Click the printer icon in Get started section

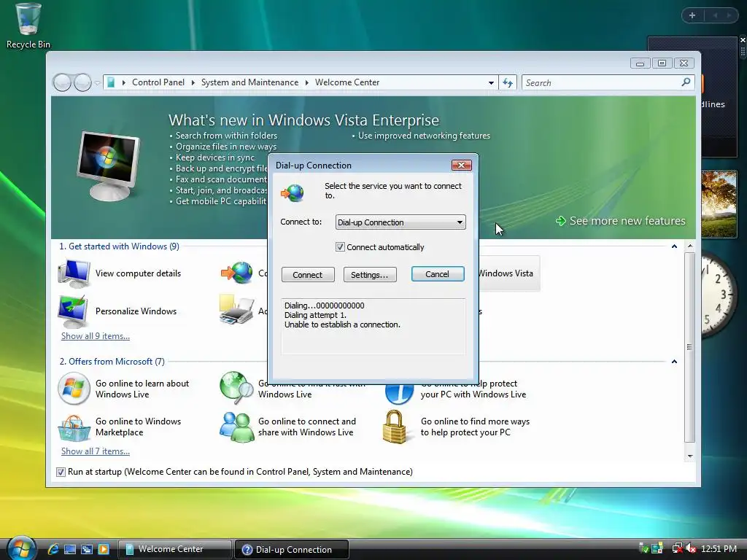(x=236, y=310)
